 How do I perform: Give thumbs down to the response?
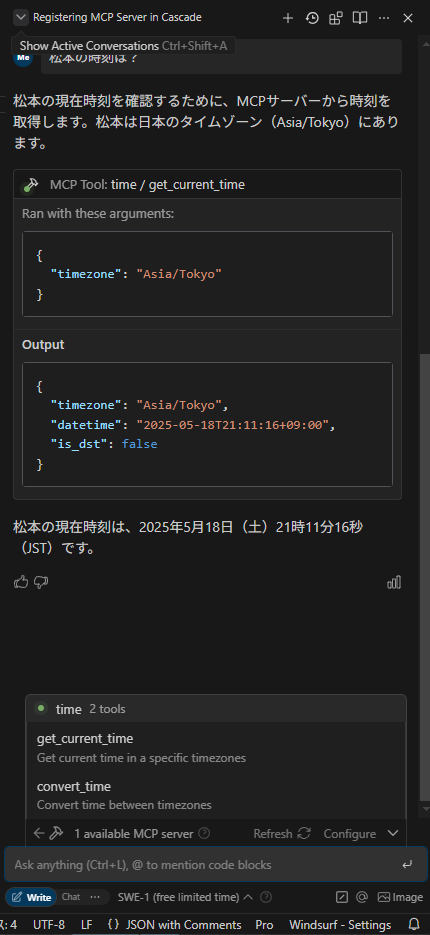point(41,583)
